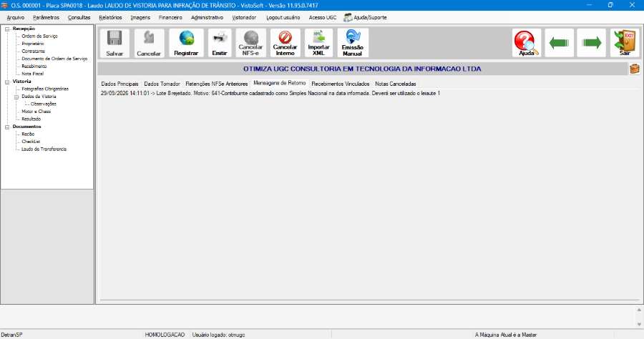The image size is (644, 339).
Task: Click VistoSoft app icon in title bar
Action: tap(5, 5)
